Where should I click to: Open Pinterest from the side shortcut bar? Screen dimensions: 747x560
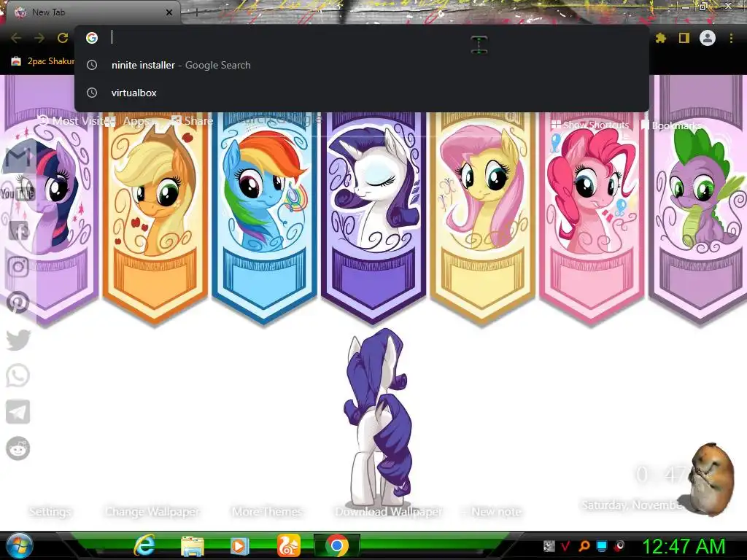coord(18,303)
